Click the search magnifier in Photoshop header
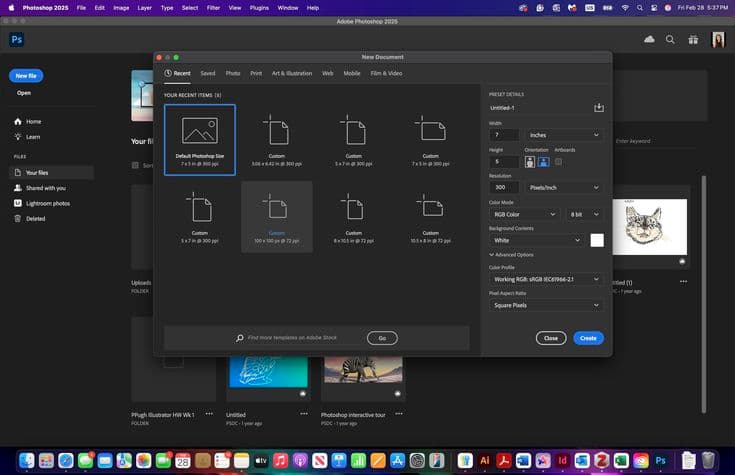 pyautogui.click(x=670, y=40)
